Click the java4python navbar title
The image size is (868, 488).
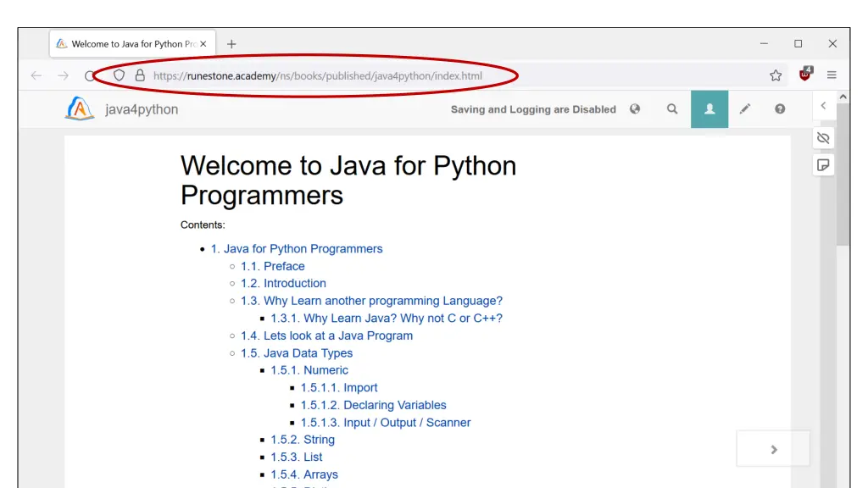click(x=142, y=109)
